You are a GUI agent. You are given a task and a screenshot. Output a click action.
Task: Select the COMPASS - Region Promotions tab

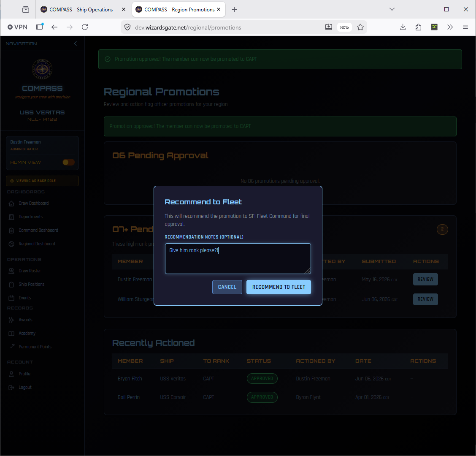pyautogui.click(x=179, y=10)
